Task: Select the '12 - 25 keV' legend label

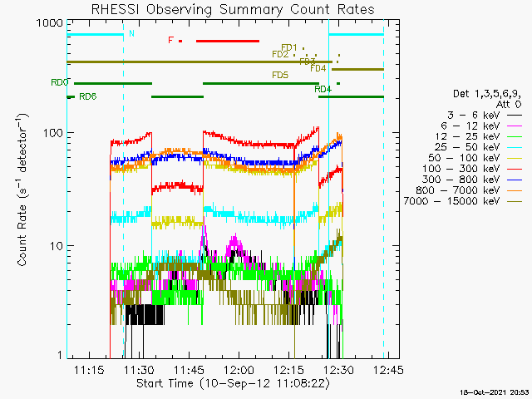Action: 467,136
